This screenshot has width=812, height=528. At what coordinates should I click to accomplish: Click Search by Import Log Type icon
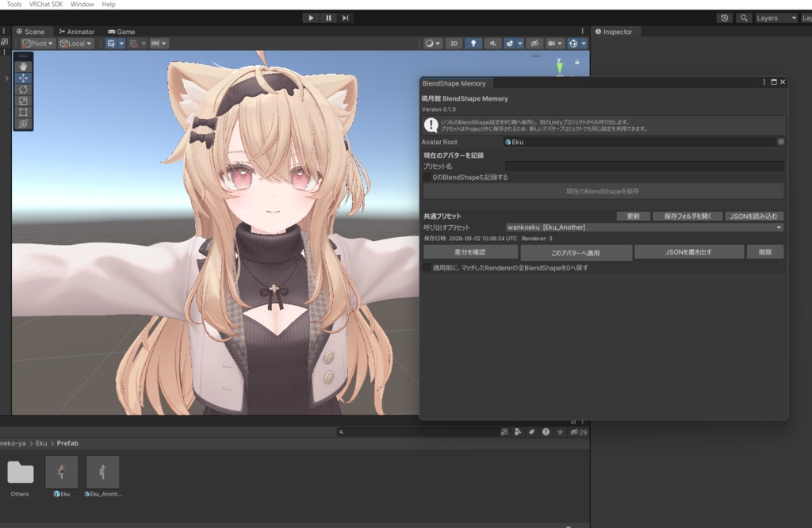tap(546, 432)
